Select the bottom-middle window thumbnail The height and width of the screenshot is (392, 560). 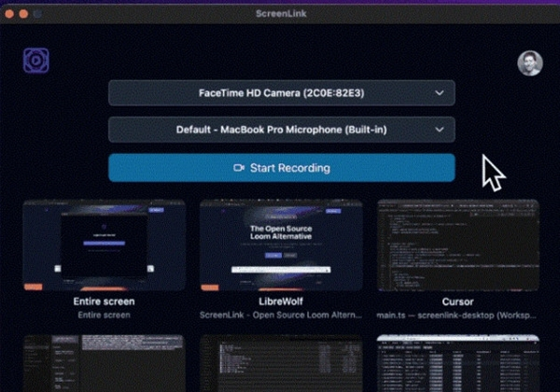(281, 363)
